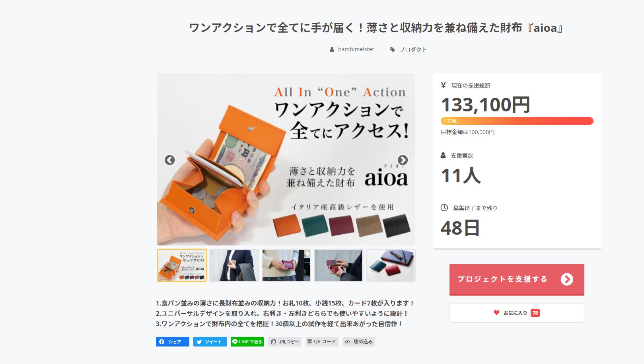
Task: Share project via Facebook シェア button
Action: click(172, 342)
